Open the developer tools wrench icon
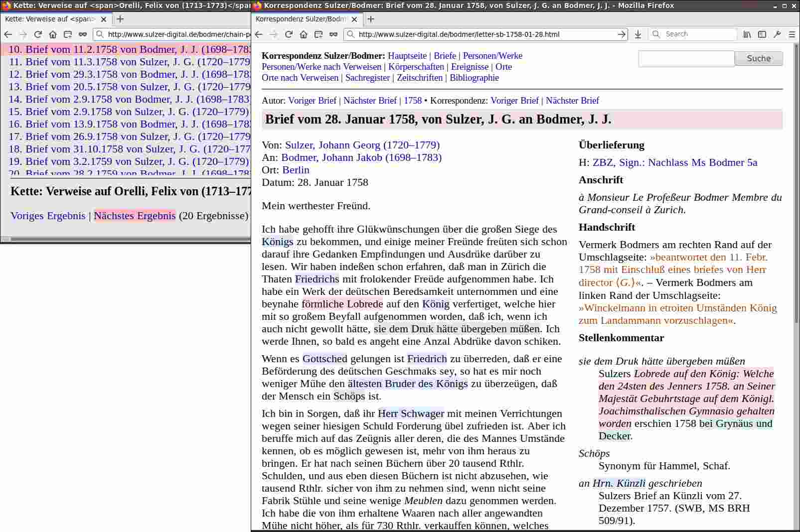Screen dimensions: 800x532 coord(777,34)
